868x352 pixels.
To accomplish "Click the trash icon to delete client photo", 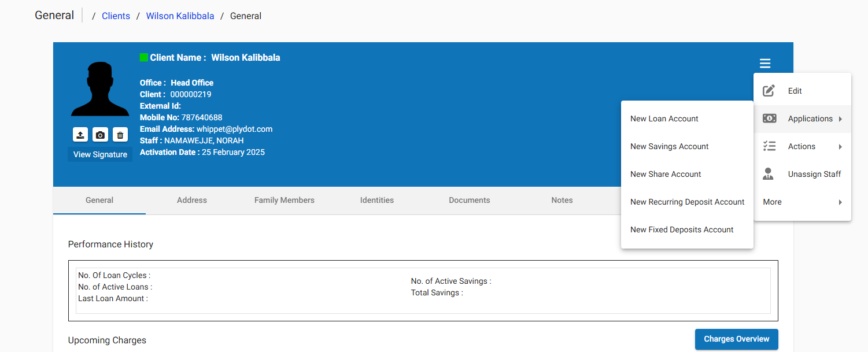I will pyautogui.click(x=120, y=134).
